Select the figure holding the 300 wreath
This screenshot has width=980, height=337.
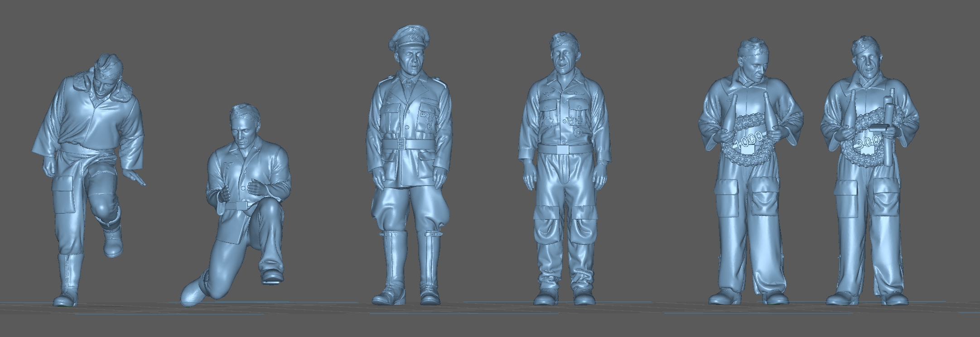869,170
